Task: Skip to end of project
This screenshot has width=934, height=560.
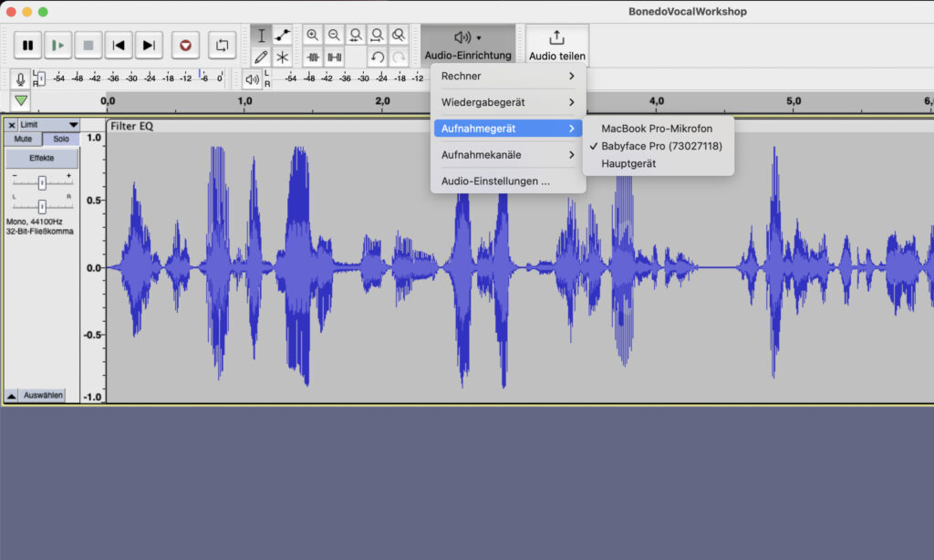Action: pos(149,46)
